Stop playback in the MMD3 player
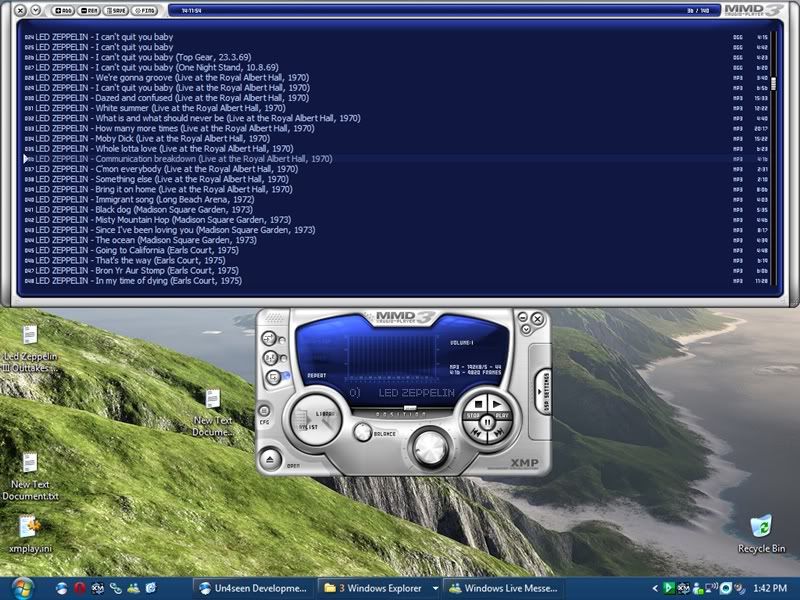Image resolution: width=800 pixels, height=600 pixels. click(x=478, y=405)
